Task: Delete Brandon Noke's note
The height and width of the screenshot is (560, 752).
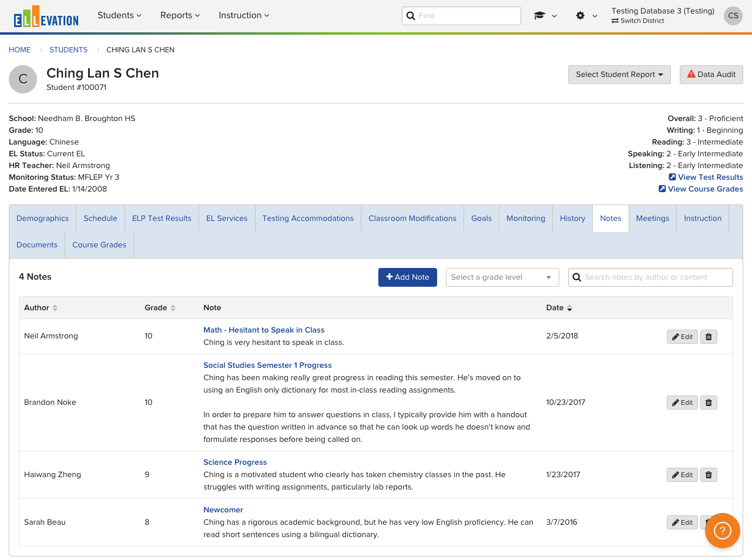Action: pos(709,403)
